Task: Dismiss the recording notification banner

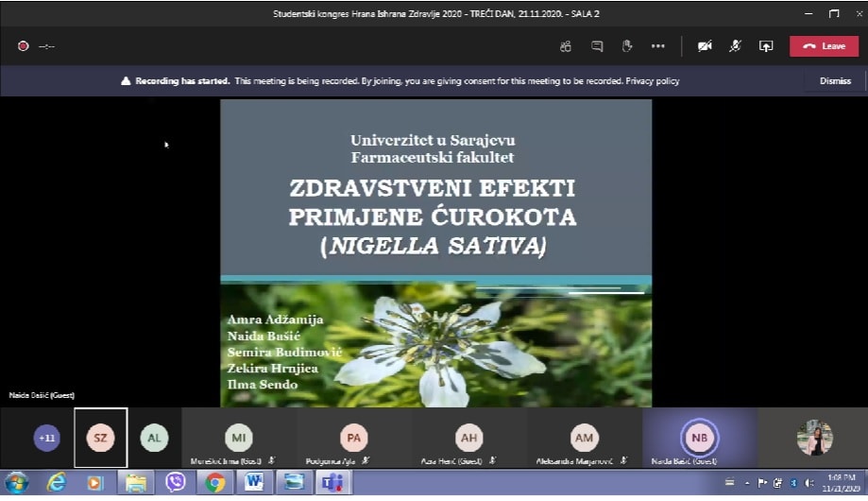Action: click(x=835, y=81)
